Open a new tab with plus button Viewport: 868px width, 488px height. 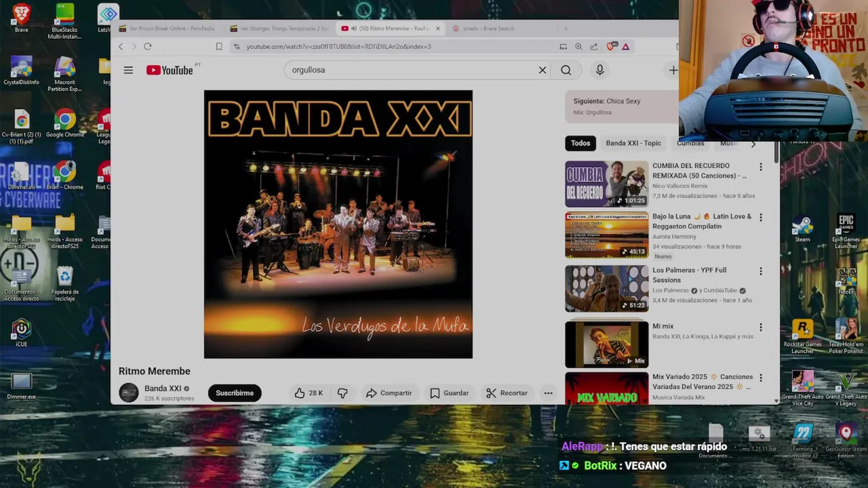(x=566, y=28)
